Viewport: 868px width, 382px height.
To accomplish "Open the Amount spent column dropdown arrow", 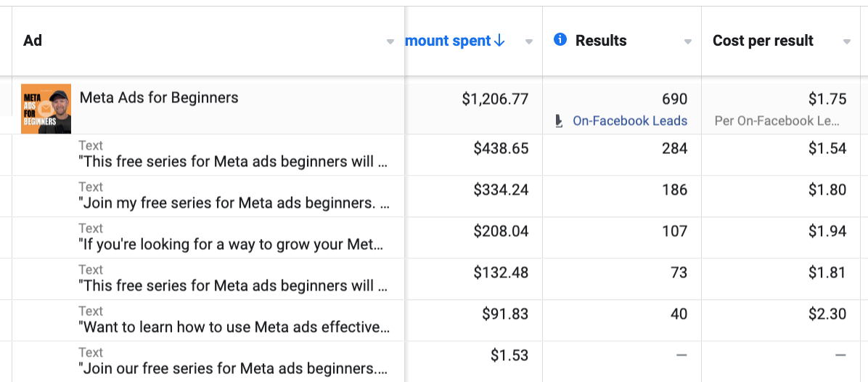I will (x=528, y=41).
